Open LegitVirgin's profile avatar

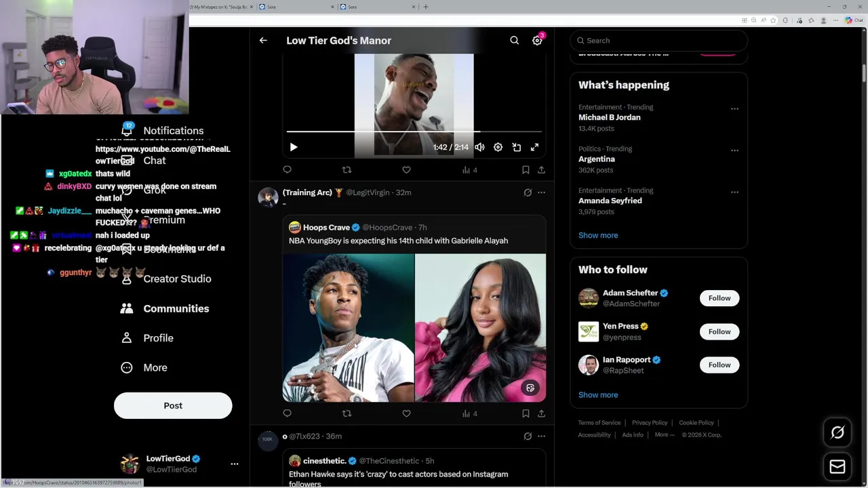tap(268, 197)
